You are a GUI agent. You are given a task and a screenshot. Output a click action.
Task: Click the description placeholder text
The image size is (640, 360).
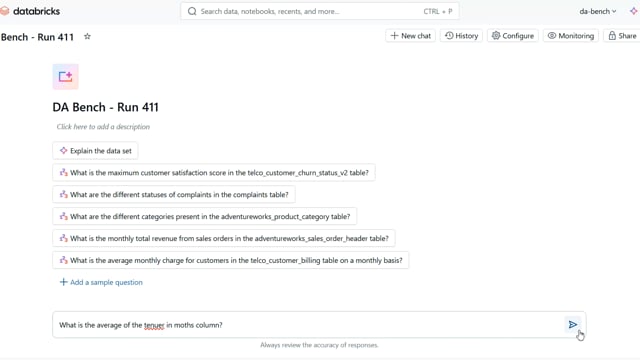tap(103, 127)
